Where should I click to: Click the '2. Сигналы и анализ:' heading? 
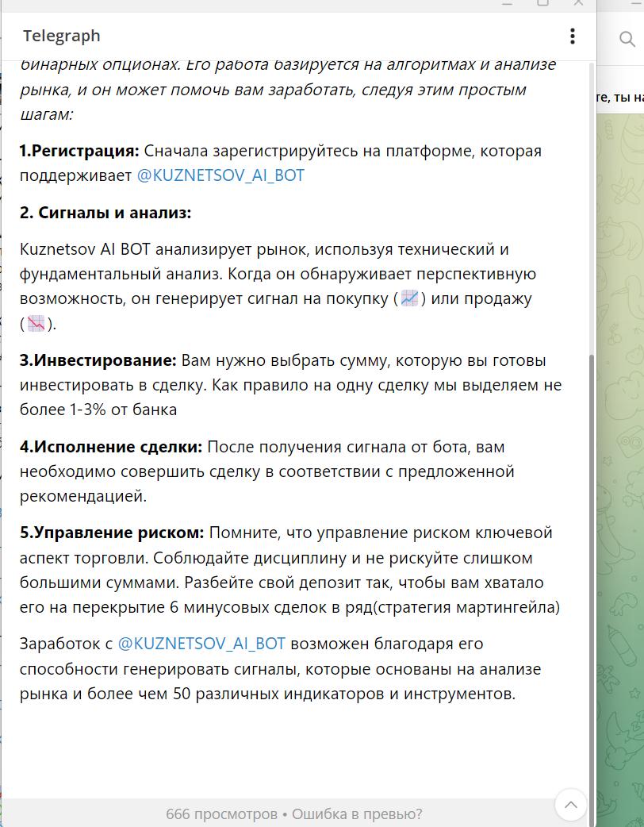click(x=105, y=213)
